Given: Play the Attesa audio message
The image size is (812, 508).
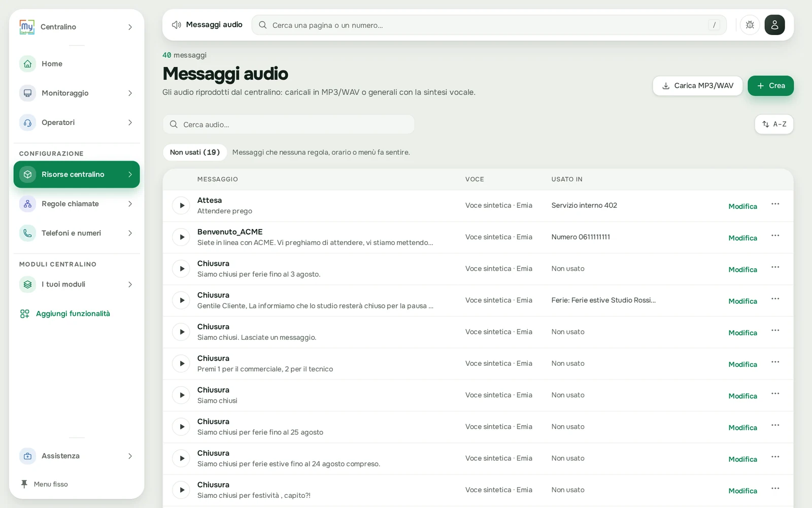Looking at the screenshot, I should pos(181,206).
